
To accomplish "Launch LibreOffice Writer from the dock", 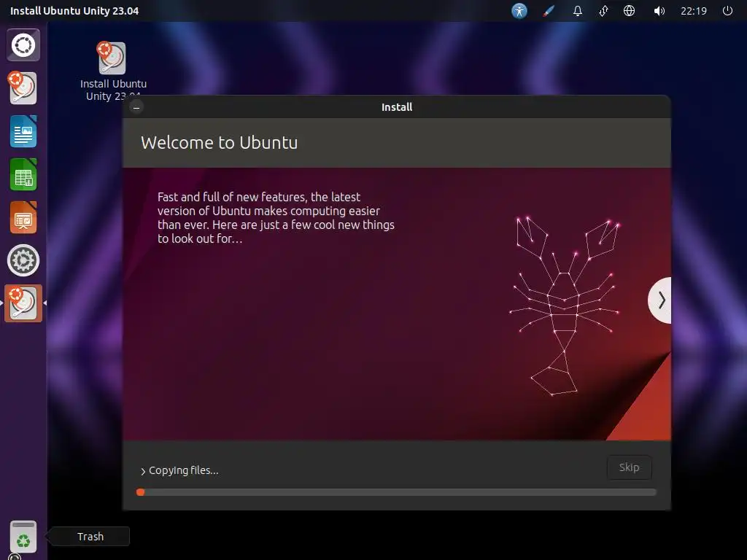I will click(23, 131).
